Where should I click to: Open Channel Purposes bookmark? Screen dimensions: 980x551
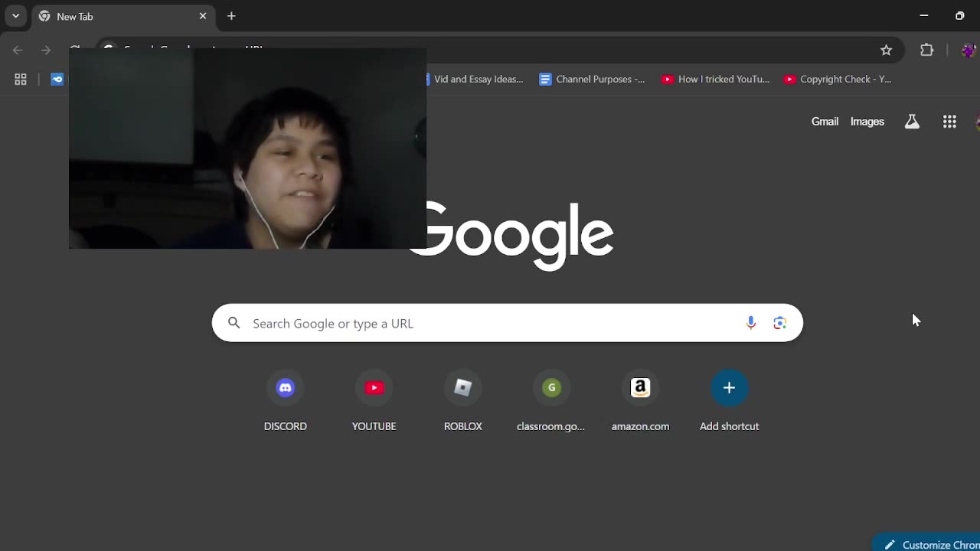tap(593, 79)
